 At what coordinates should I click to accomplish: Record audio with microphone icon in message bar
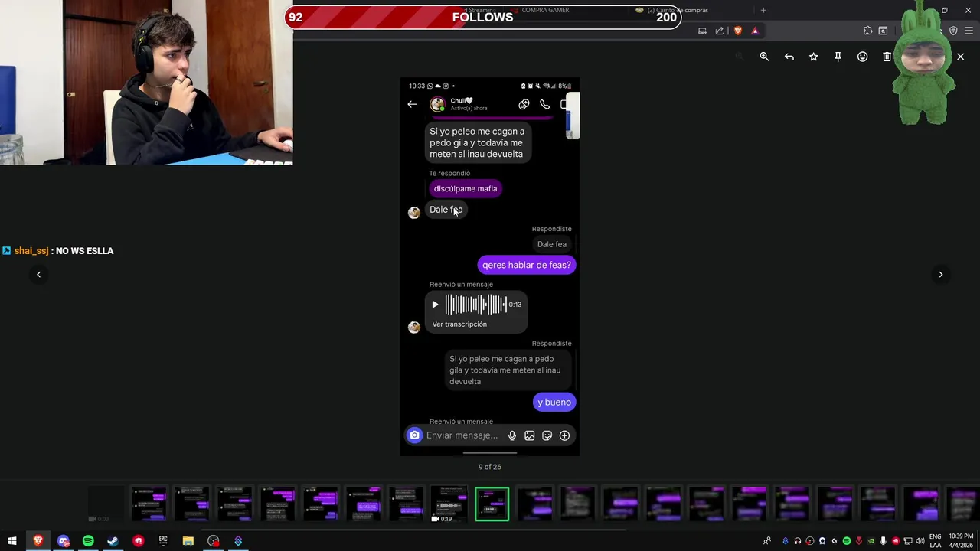coord(512,435)
